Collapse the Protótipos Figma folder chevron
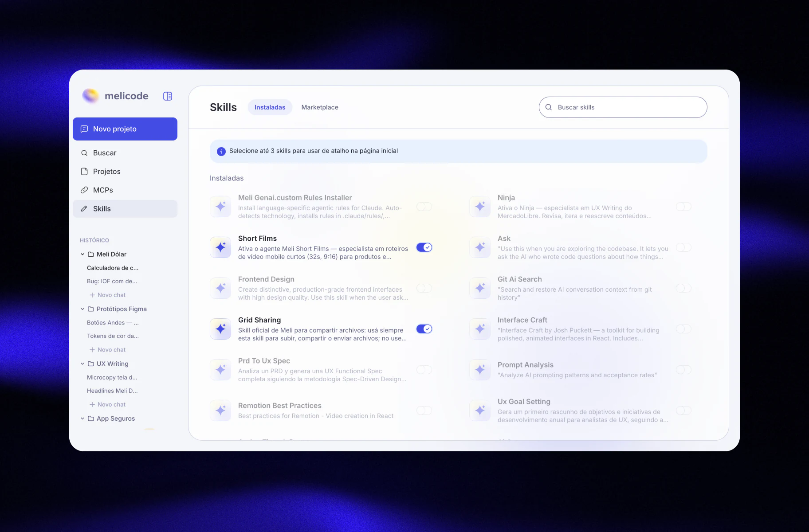The image size is (809, 532). coord(82,309)
